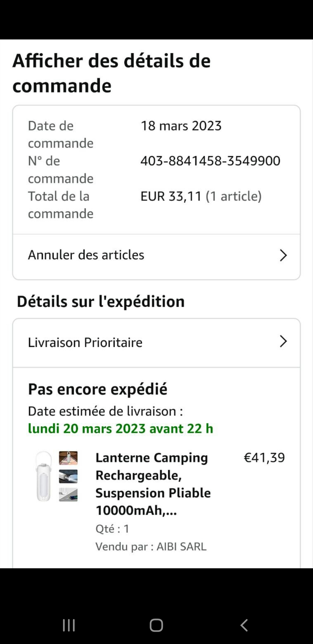Tap the Android back navigation button

(244, 625)
